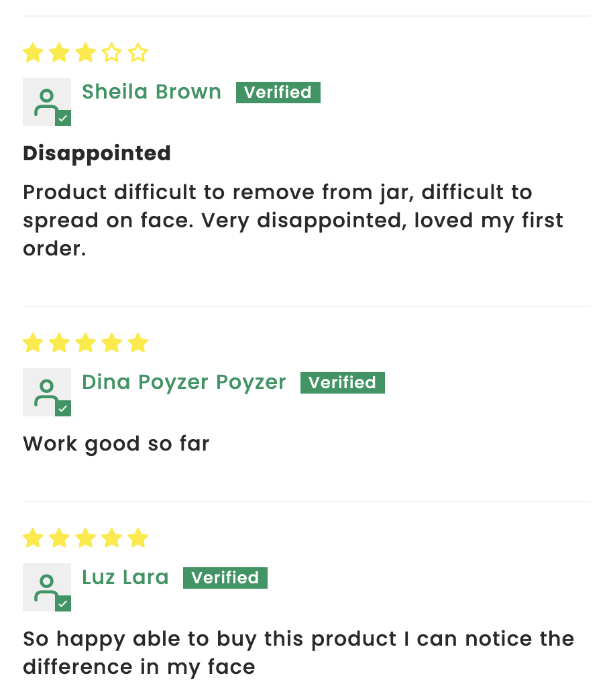Open the Luz Lara reviewer name link
The image size is (613, 700).
pyautogui.click(x=125, y=577)
